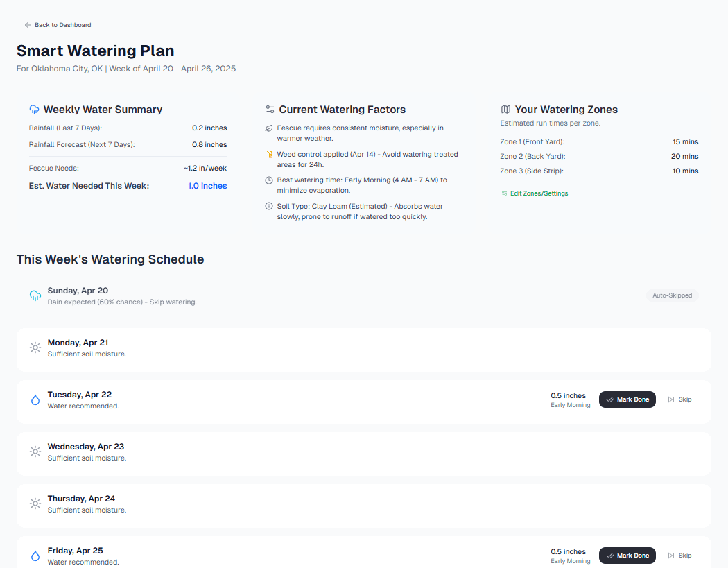The height and width of the screenshot is (568, 728).
Task: Click the 'Smart Watering Plan' heading
Action: [x=95, y=51]
